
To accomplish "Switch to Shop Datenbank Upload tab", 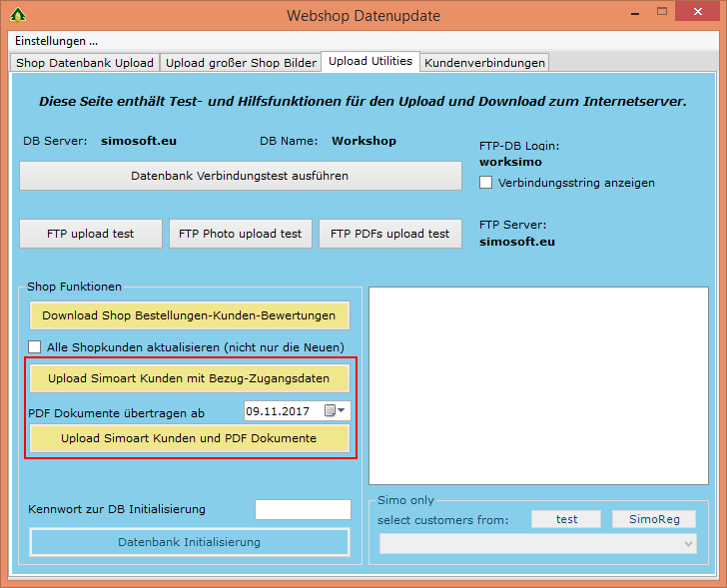I will coord(85,63).
